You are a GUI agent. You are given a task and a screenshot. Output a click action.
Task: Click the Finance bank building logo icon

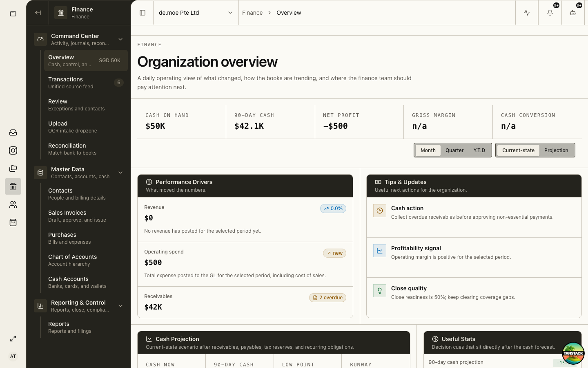click(x=61, y=13)
